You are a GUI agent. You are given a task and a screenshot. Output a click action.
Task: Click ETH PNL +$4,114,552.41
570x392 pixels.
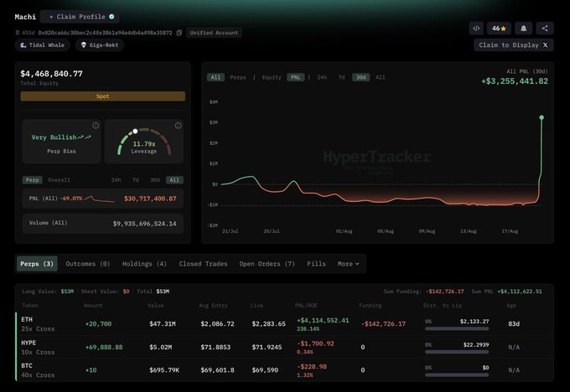(323, 321)
